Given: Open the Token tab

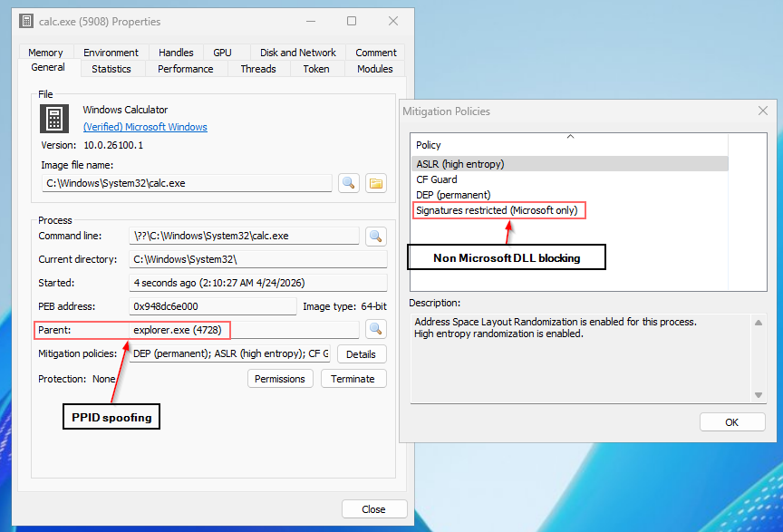Looking at the screenshot, I should (316, 69).
